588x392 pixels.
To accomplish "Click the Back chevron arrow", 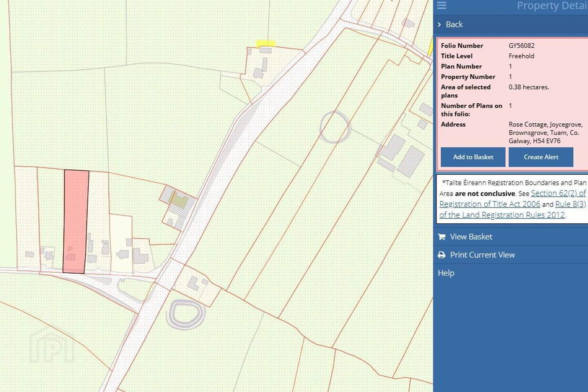I will tap(439, 24).
